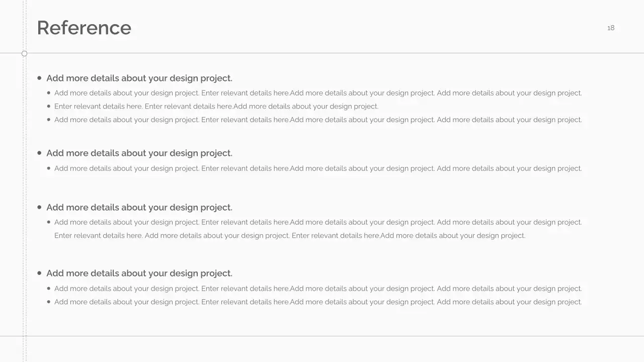Click last sub-bullet text under fourth heading
Image resolution: width=644 pixels, height=362 pixels.
pos(318,302)
